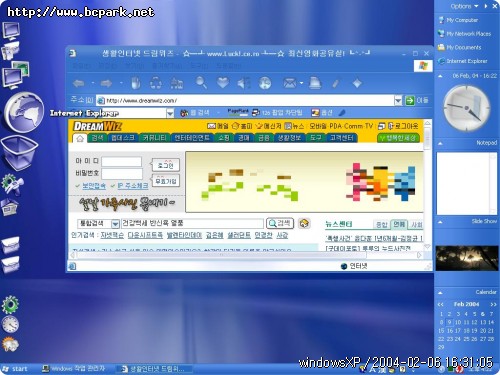Image resolution: width=500 pixels, height=375 pixels.
Task: Click the 발렌타인데이 popular search link
Action: coord(184,235)
